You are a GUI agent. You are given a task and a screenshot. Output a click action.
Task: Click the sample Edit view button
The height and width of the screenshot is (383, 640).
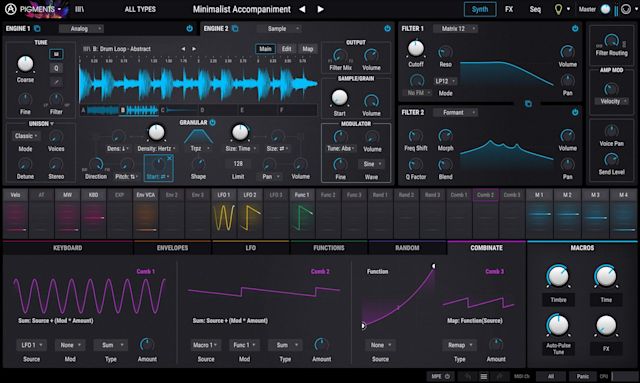pos(287,49)
